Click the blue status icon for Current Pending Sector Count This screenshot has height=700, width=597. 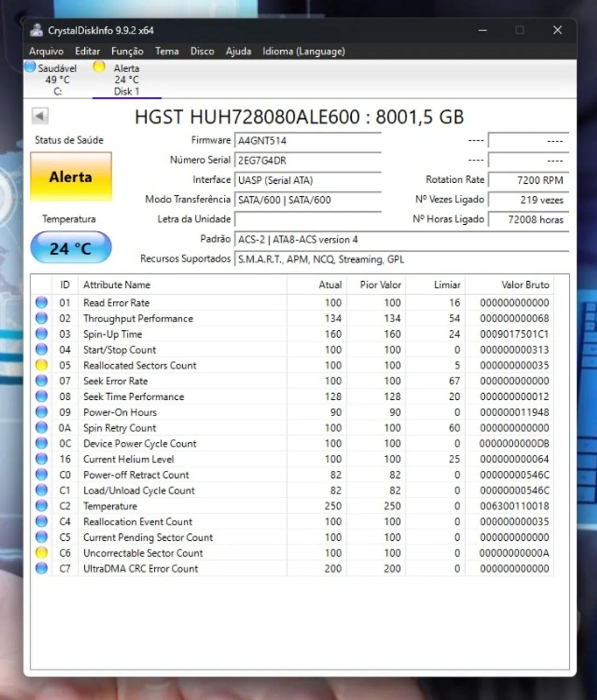[x=42, y=537]
